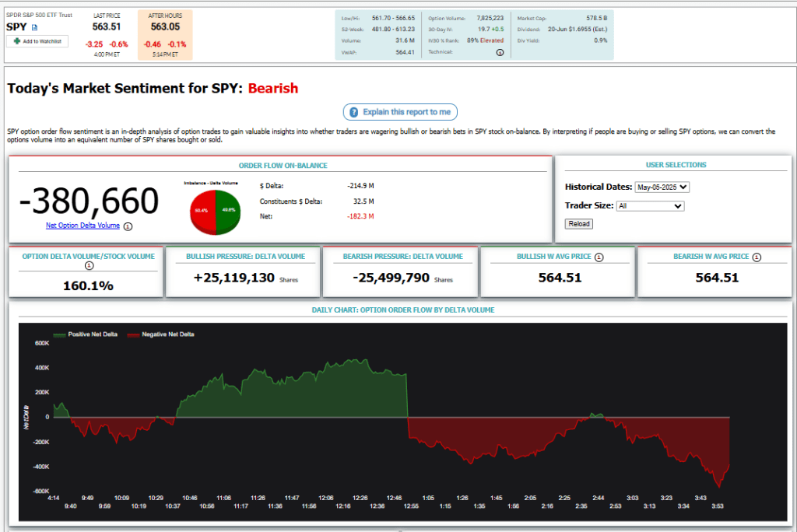797x532 pixels.
Task: Click the Dividend value 20-Jun $1.6955 (Est.)
Action: tap(578, 30)
